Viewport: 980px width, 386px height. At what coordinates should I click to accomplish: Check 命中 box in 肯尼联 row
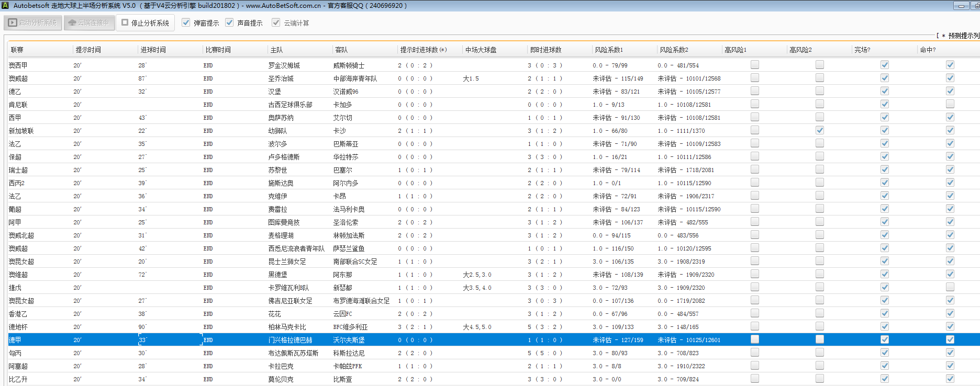950,104
